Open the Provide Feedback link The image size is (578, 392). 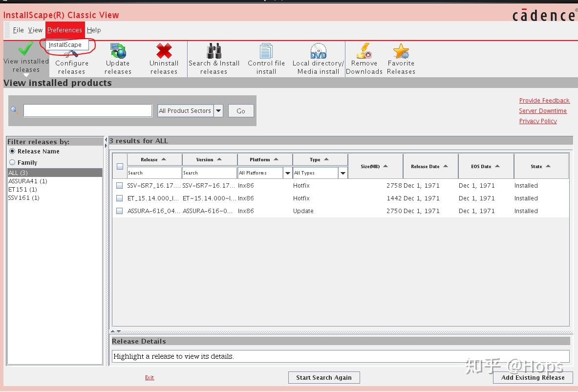(544, 100)
